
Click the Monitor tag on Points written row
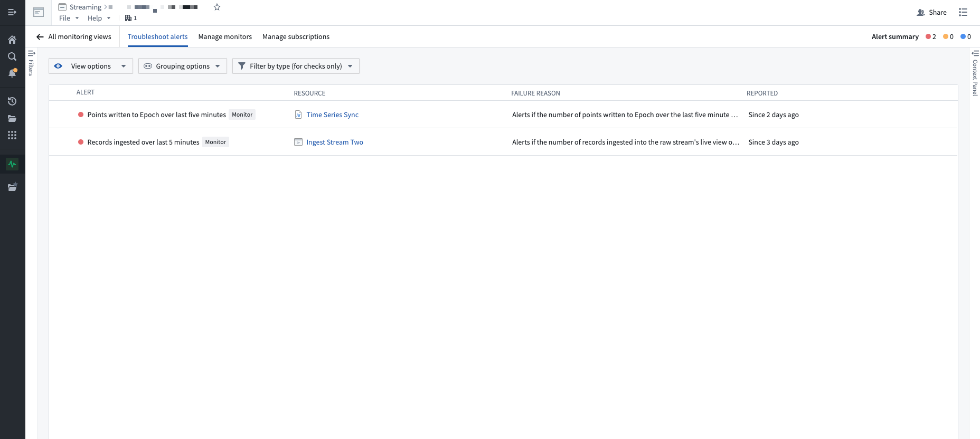(x=242, y=114)
